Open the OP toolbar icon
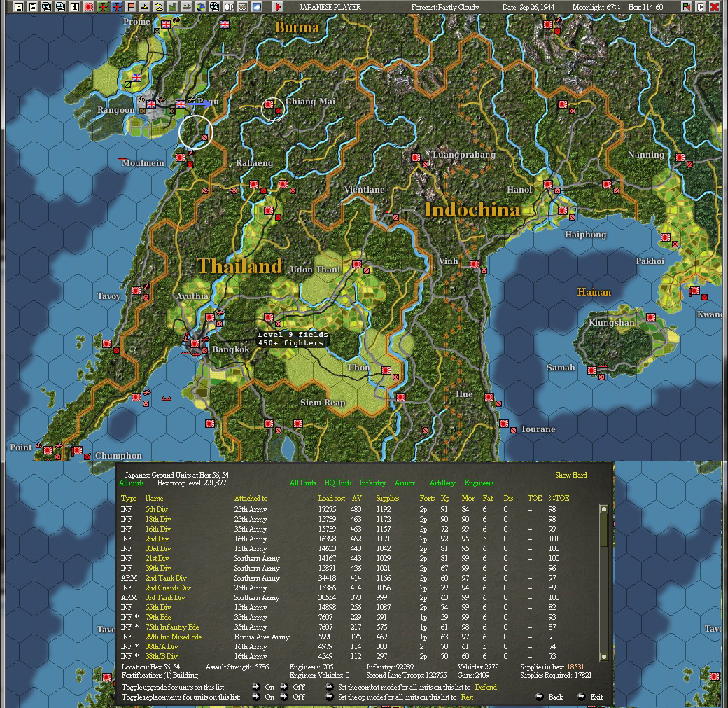 coord(229,7)
